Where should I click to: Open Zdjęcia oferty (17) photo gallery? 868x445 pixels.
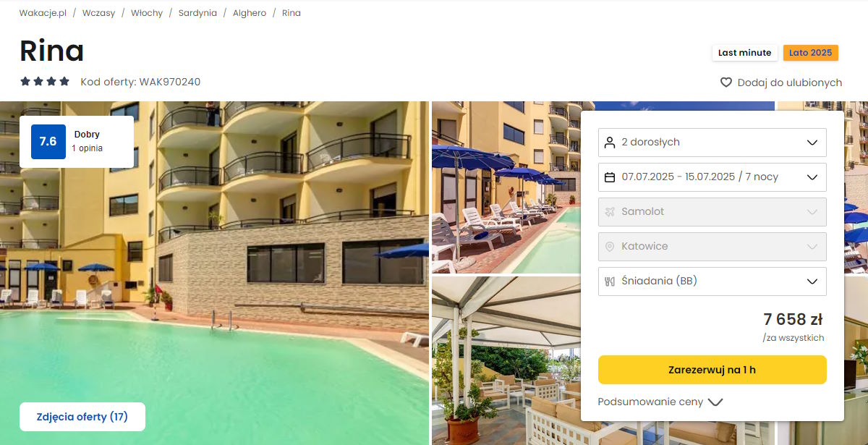(x=82, y=417)
